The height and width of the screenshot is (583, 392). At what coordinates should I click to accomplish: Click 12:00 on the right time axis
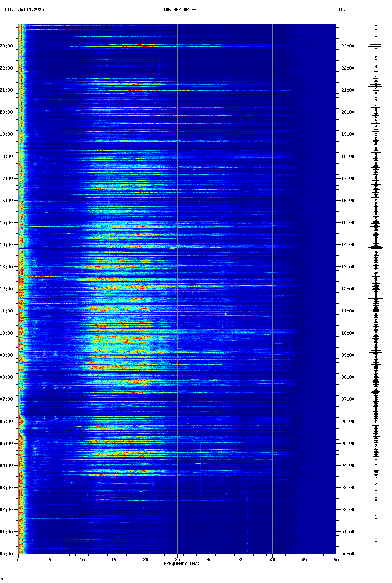(348, 289)
